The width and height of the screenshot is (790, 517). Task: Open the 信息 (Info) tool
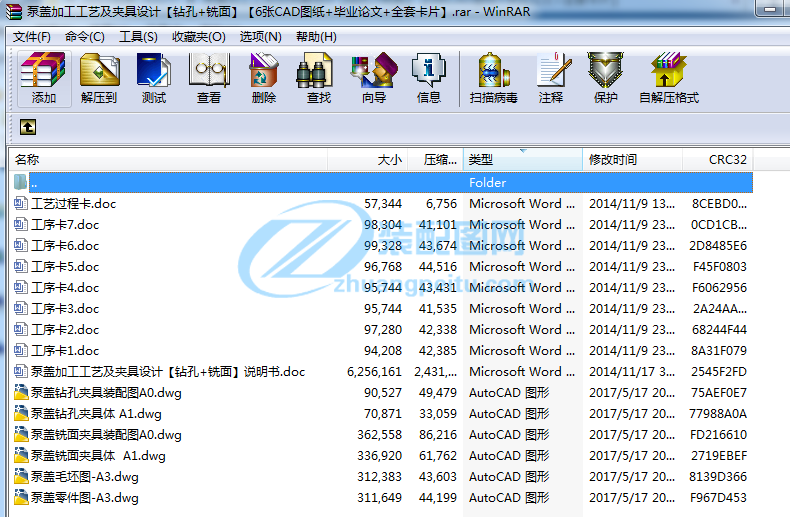[x=429, y=79]
